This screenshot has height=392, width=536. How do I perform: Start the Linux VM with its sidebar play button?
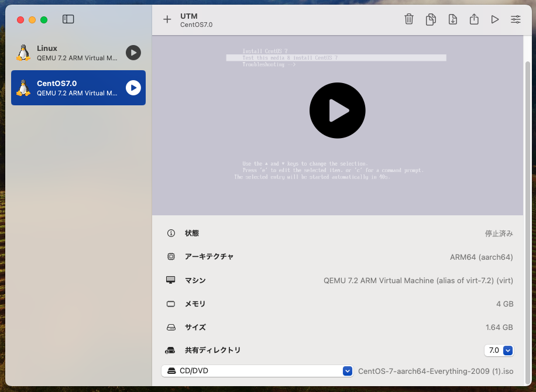point(133,53)
